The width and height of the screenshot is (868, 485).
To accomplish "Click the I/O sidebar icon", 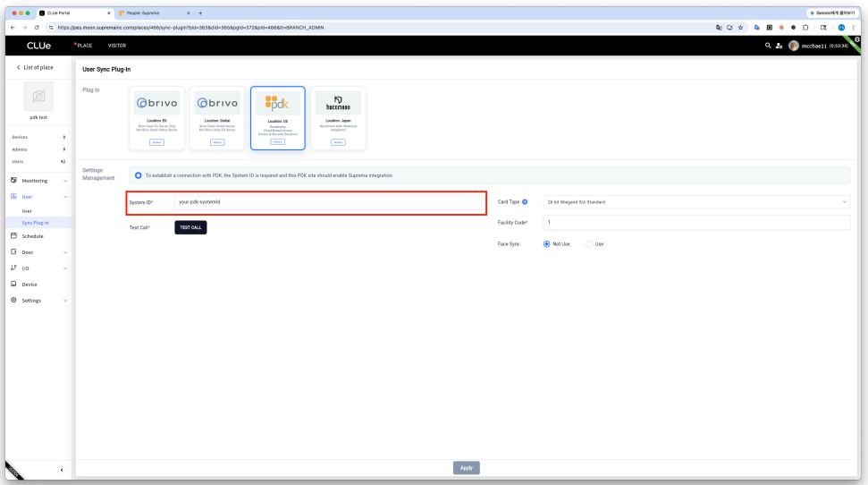I will [x=13, y=268].
